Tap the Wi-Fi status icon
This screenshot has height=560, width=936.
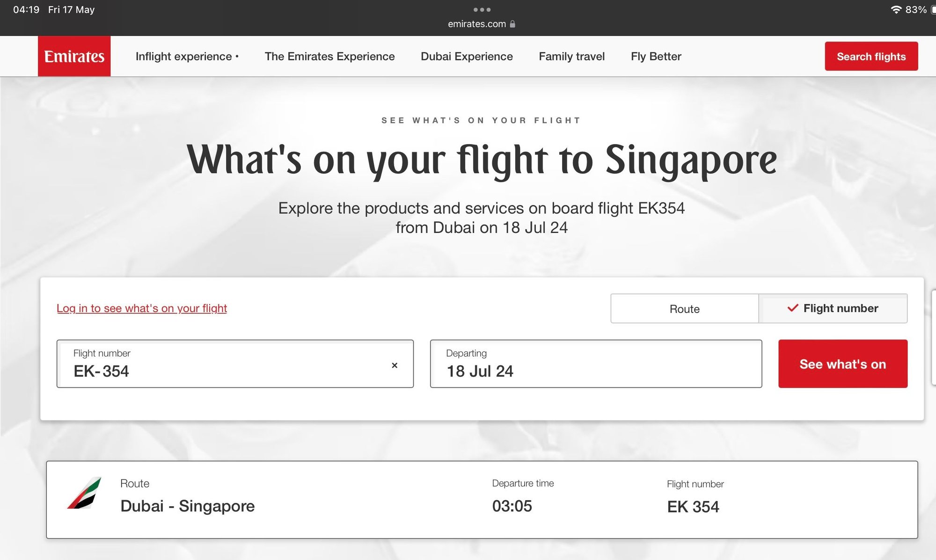896,10
